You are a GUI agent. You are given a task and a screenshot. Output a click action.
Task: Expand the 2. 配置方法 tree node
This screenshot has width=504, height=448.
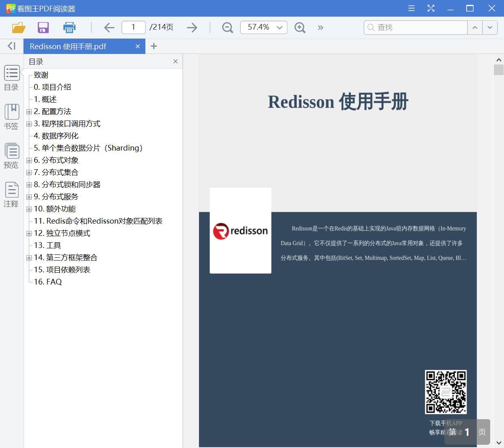click(x=29, y=112)
